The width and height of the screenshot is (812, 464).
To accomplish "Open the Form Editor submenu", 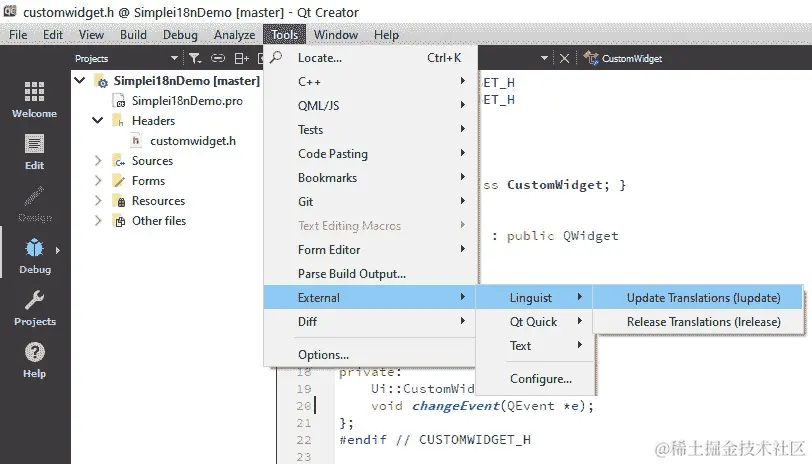I will click(x=370, y=250).
